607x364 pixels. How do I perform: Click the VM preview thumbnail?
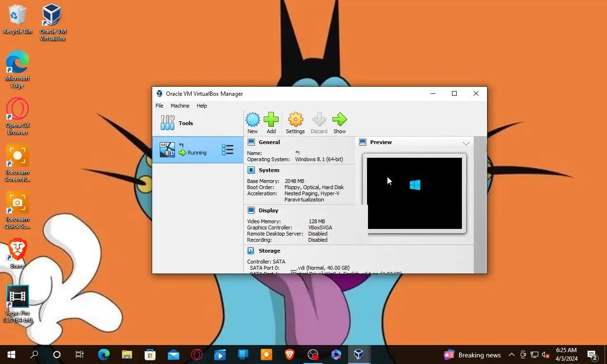point(414,193)
